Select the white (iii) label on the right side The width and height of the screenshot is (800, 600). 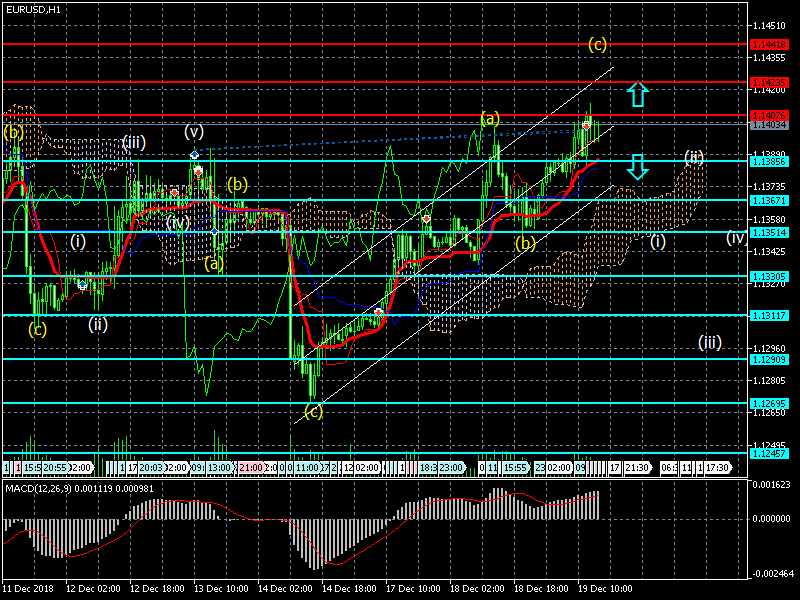tap(710, 342)
